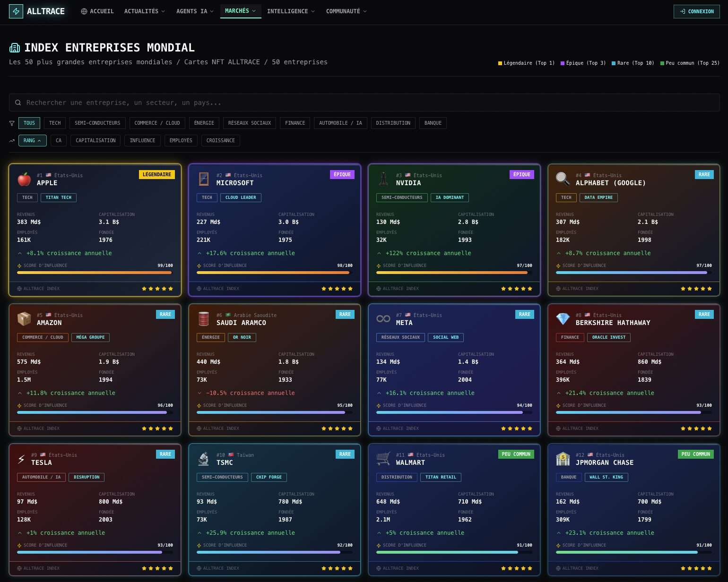The image size is (728, 582).
Task: Filter by COMMERCE / CLOUD sector
Action: (157, 123)
